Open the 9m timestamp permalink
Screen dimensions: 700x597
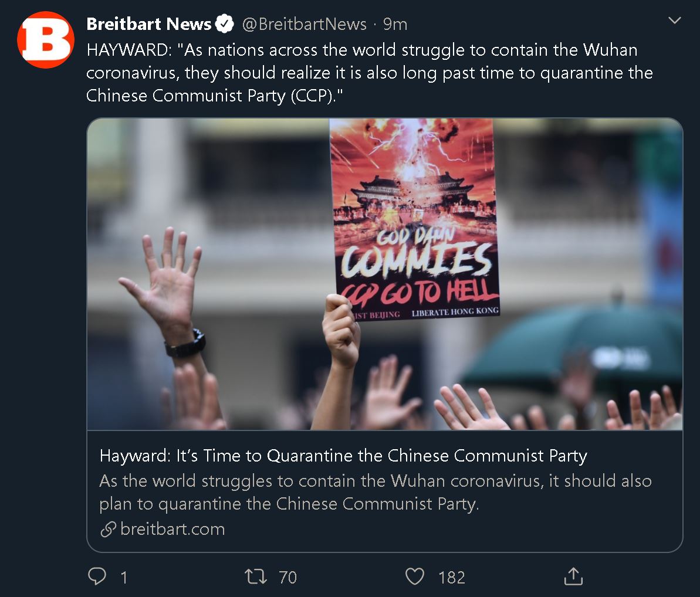pos(395,24)
